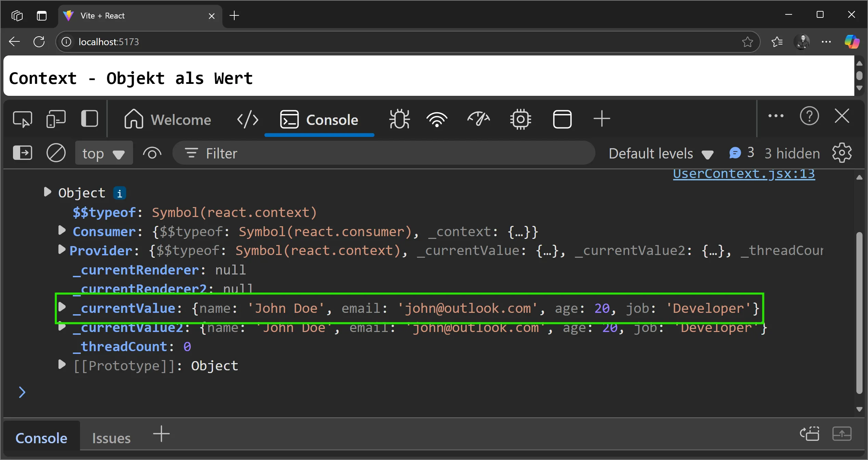Open the Elements panel code icon
Screen dimensions: 868x460
(x=248, y=119)
